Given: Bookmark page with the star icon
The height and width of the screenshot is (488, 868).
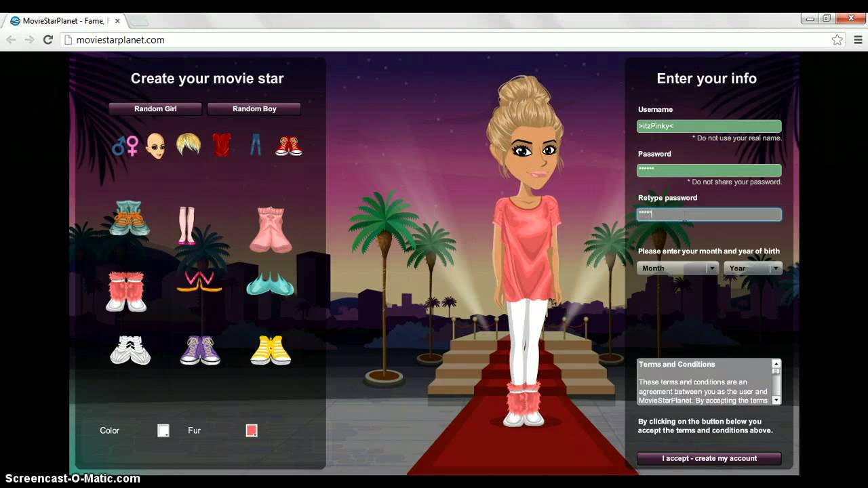Looking at the screenshot, I should 837,40.
